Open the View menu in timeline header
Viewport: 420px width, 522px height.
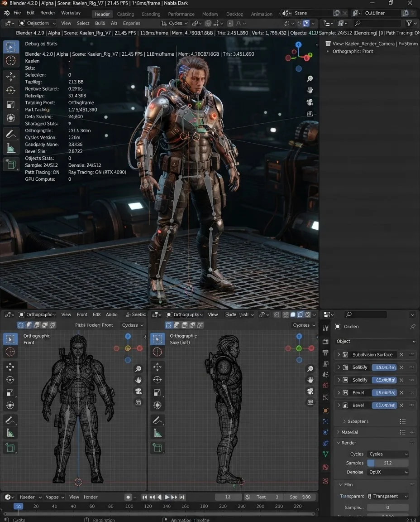(x=74, y=497)
